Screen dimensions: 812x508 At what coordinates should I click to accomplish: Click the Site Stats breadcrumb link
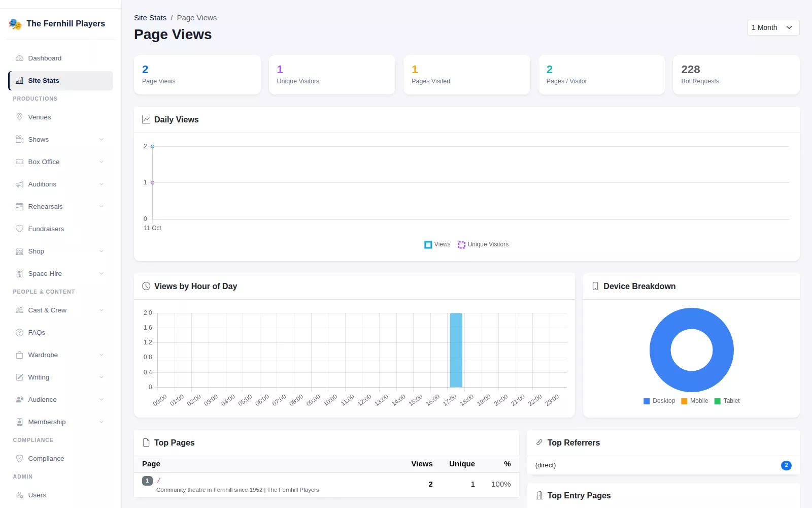coord(150,18)
